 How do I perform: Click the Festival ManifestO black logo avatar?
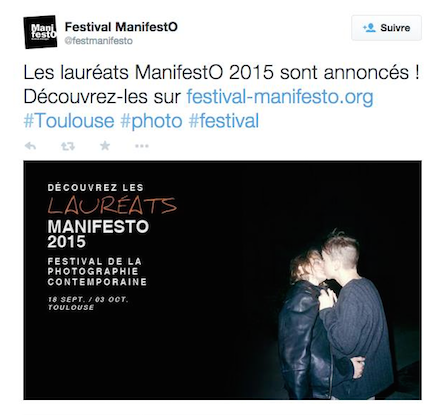(x=40, y=32)
